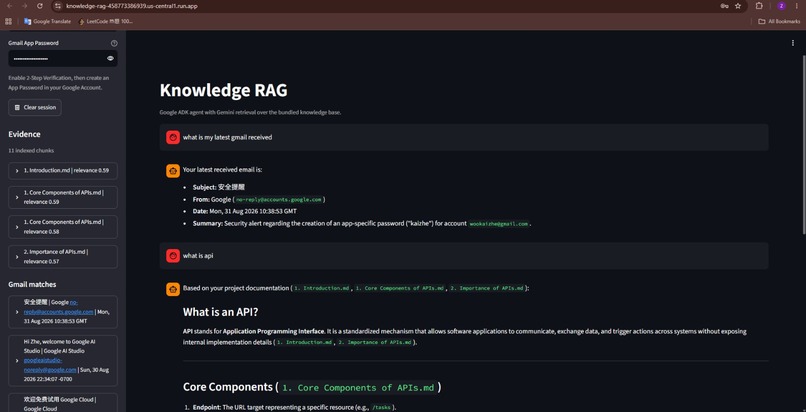Click 2. Importance of APIs.md chip after 'Based on your project documentation'
Viewport: 806px width, 412px height.
(487, 289)
